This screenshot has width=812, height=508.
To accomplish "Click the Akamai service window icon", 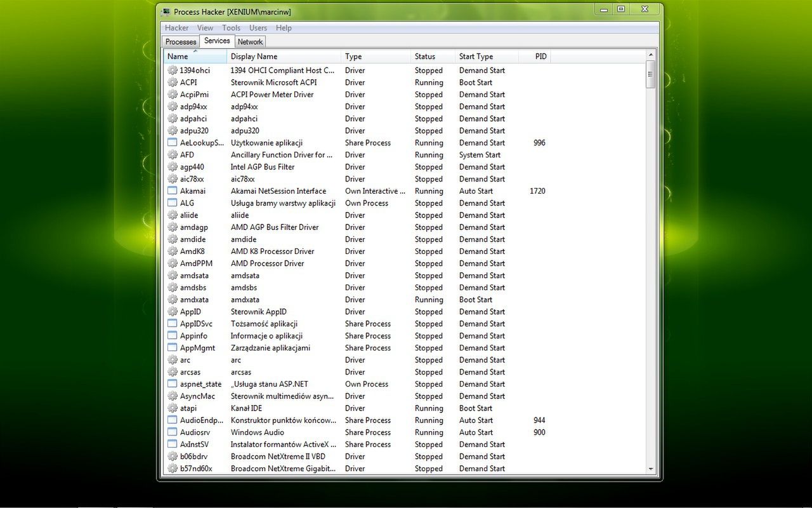I will coord(173,191).
